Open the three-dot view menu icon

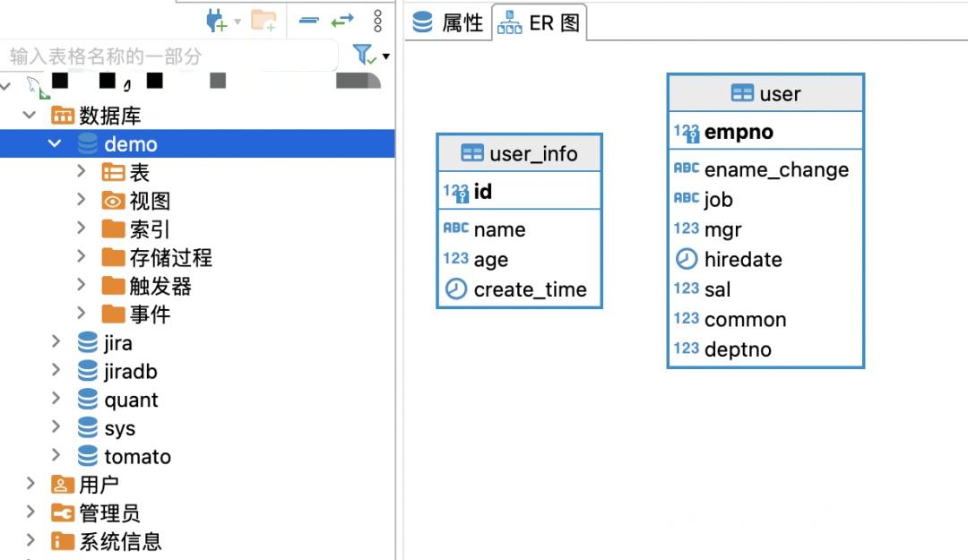[378, 21]
